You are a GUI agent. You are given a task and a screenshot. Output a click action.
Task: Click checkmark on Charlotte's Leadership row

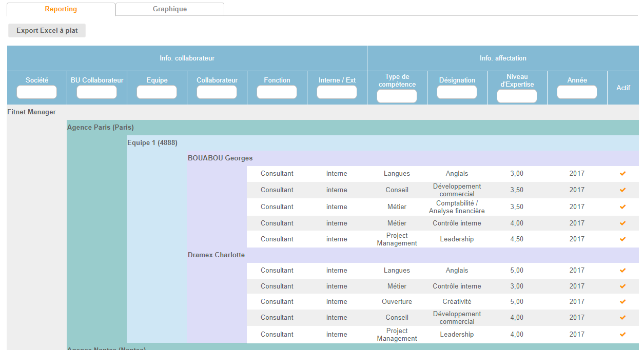tap(622, 335)
